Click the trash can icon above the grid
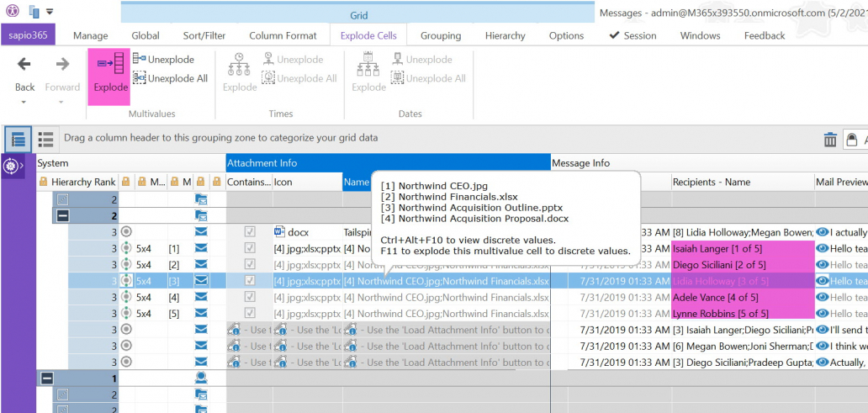Image resolution: width=868 pixels, height=413 pixels. point(830,139)
